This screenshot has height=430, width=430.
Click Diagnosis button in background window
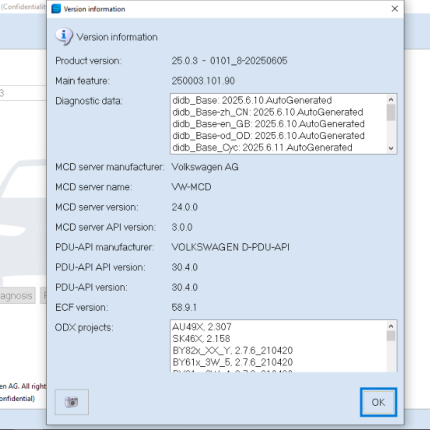click(x=17, y=295)
